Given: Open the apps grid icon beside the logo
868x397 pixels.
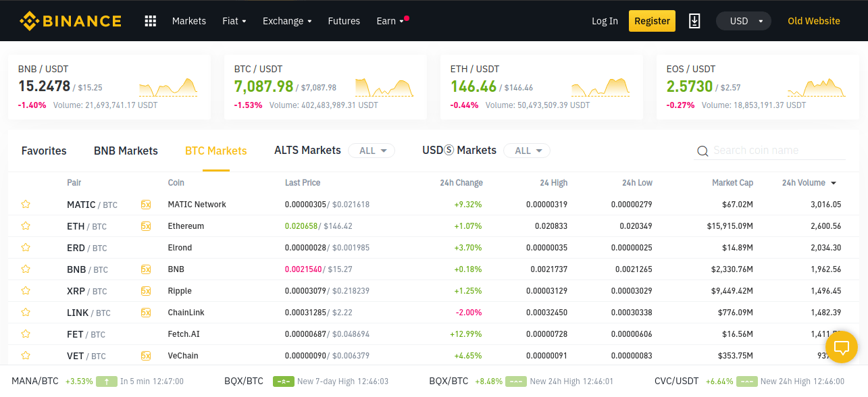Looking at the screenshot, I should pos(149,20).
